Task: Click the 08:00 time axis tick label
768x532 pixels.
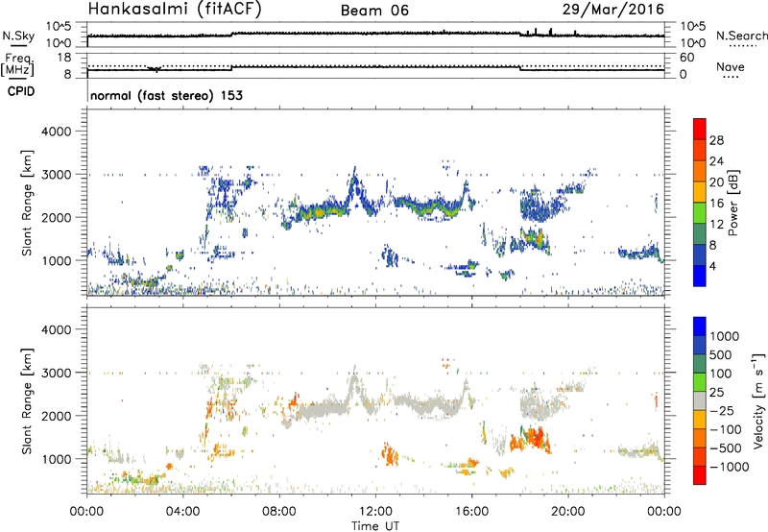Action: tap(279, 512)
